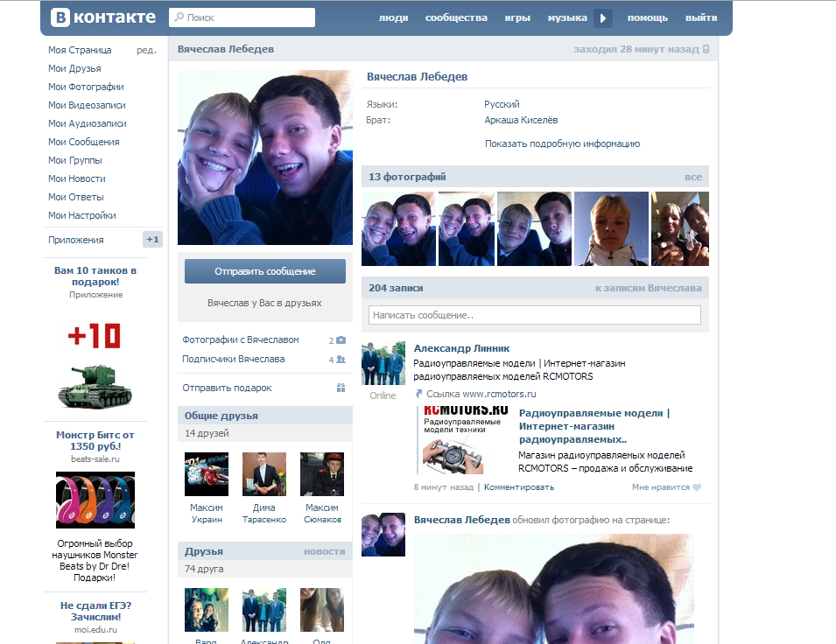Click the Отправить сообщение button

(265, 271)
